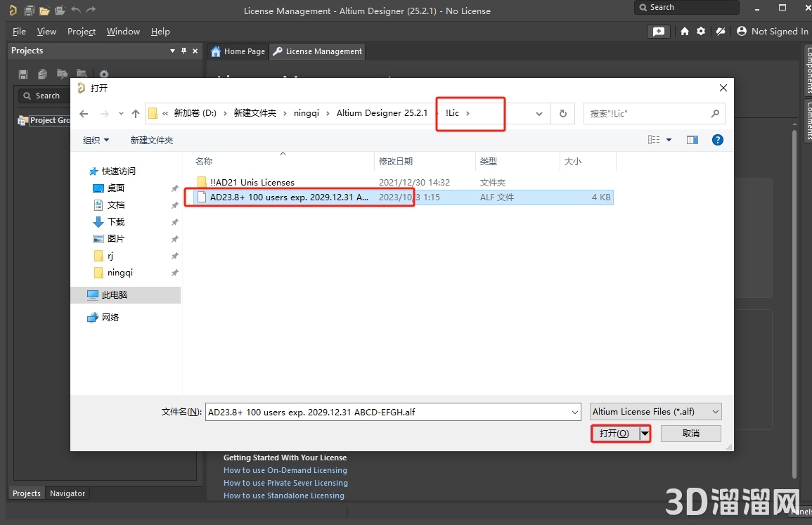Click the feedback speech bubble icon

point(659,32)
